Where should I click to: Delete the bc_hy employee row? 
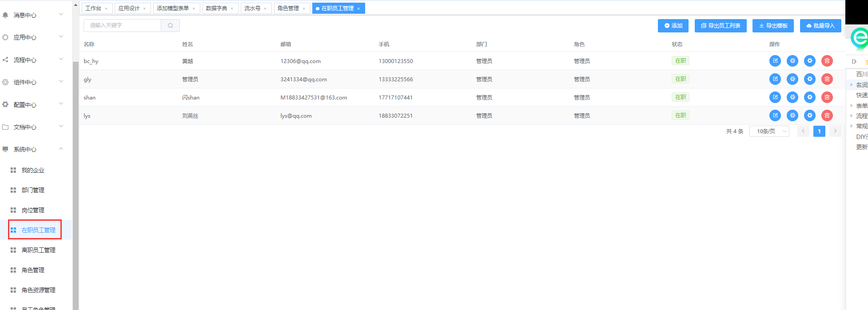pos(827,61)
